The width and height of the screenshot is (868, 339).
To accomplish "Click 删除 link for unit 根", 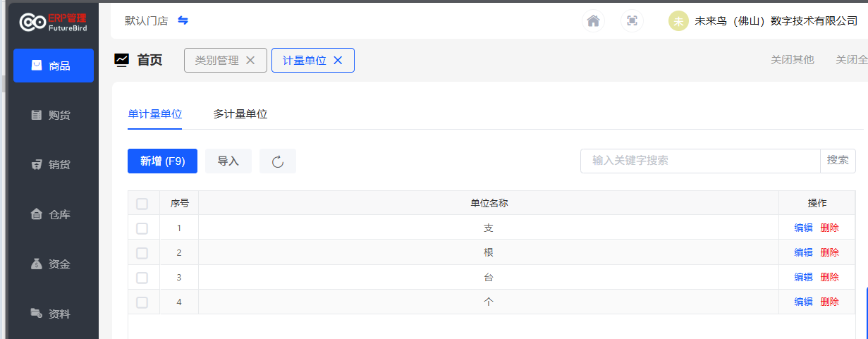I will (x=830, y=252).
